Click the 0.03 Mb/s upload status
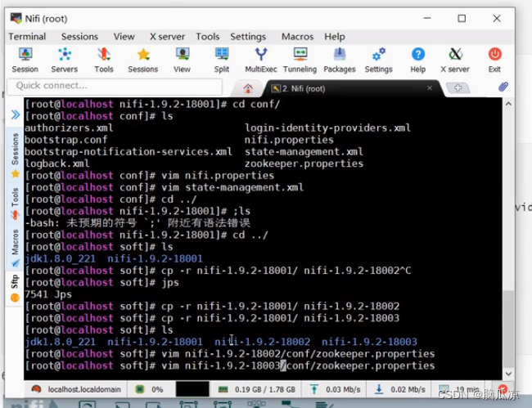The width and height of the screenshot is (532, 408). (336, 389)
